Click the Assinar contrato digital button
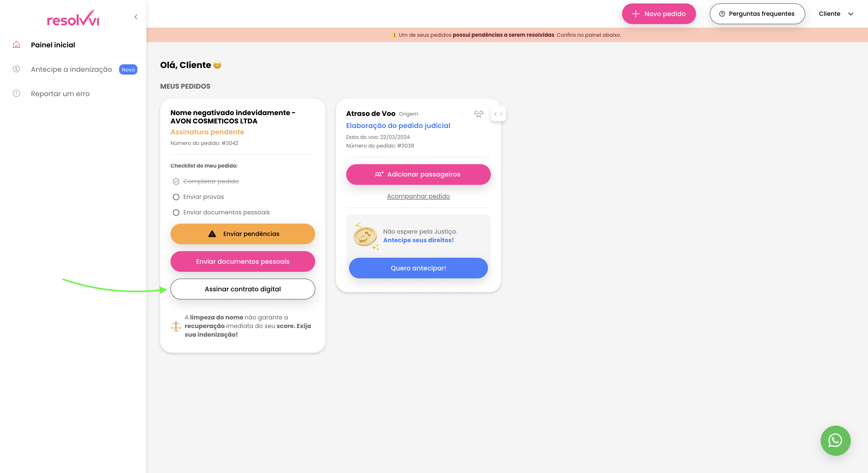This screenshot has width=868, height=473. click(x=243, y=289)
